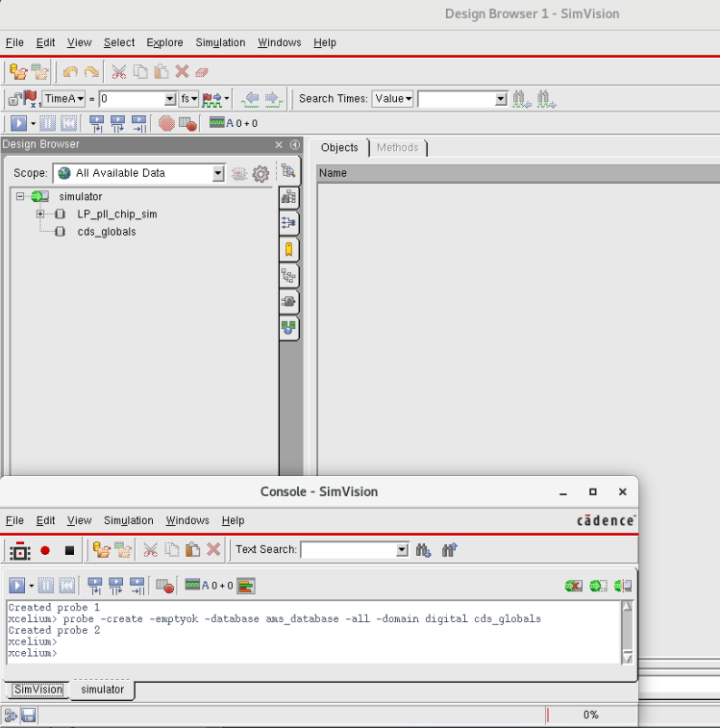Click the undo arrow in Design Browser toolbar

pos(70,72)
